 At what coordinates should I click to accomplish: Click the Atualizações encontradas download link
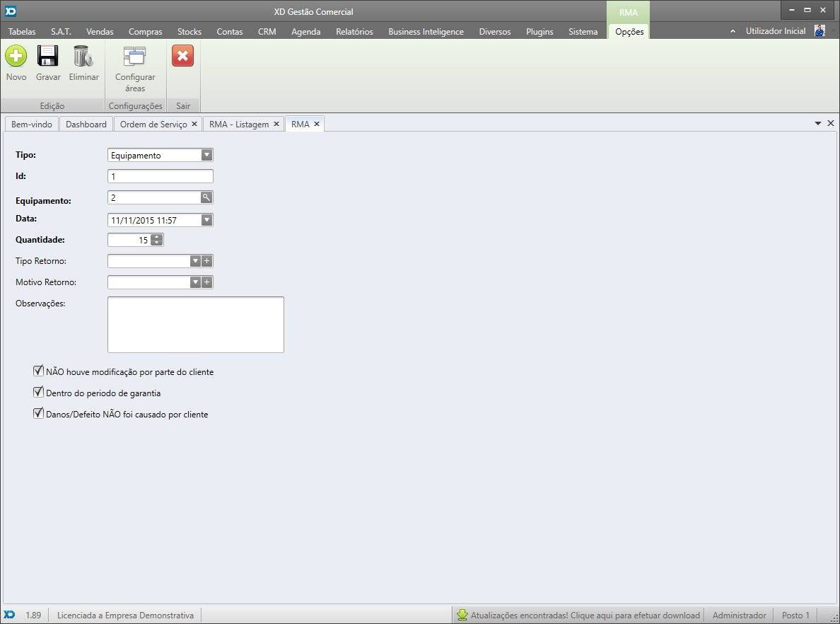(584, 615)
